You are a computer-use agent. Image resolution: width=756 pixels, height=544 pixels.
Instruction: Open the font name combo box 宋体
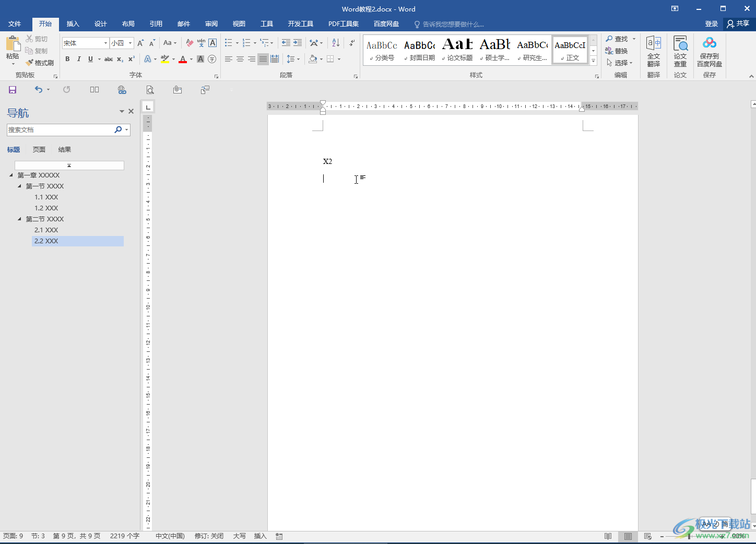(86, 43)
